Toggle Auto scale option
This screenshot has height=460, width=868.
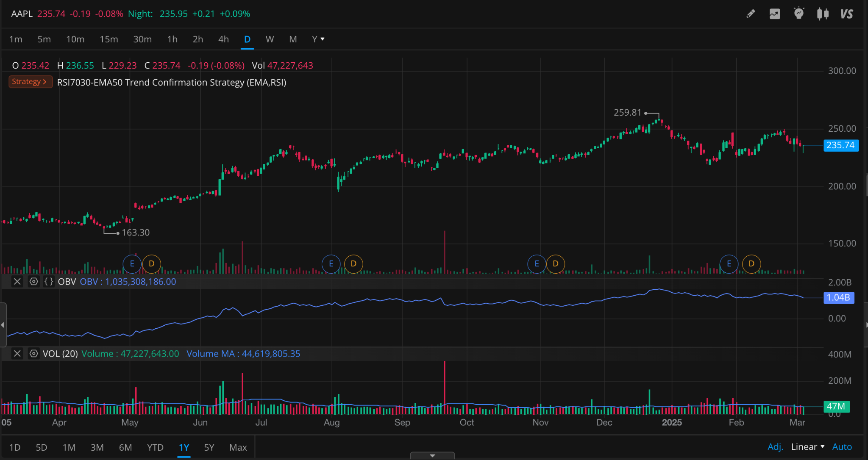(842, 447)
